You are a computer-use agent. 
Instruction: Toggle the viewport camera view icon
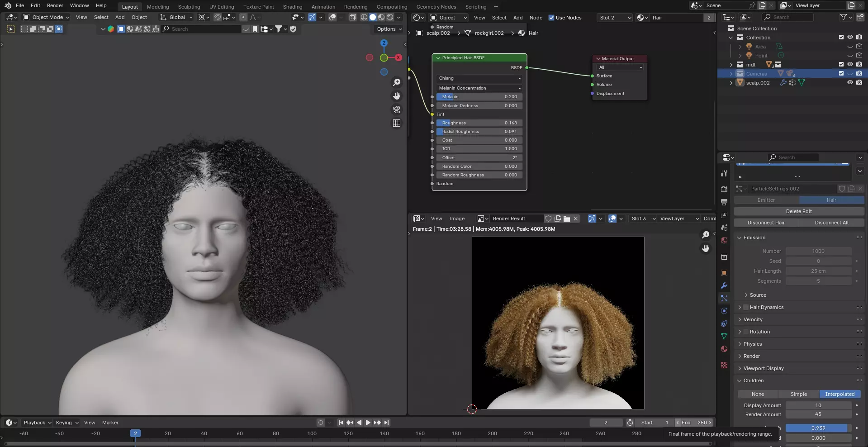(397, 109)
